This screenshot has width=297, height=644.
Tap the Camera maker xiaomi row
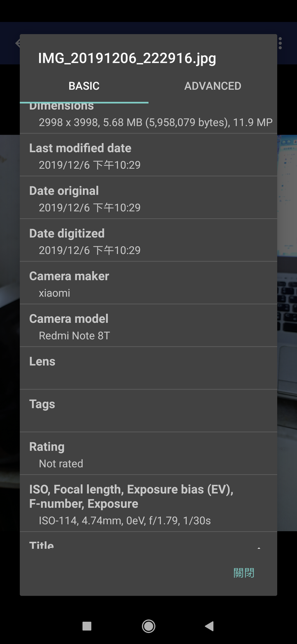(148, 283)
